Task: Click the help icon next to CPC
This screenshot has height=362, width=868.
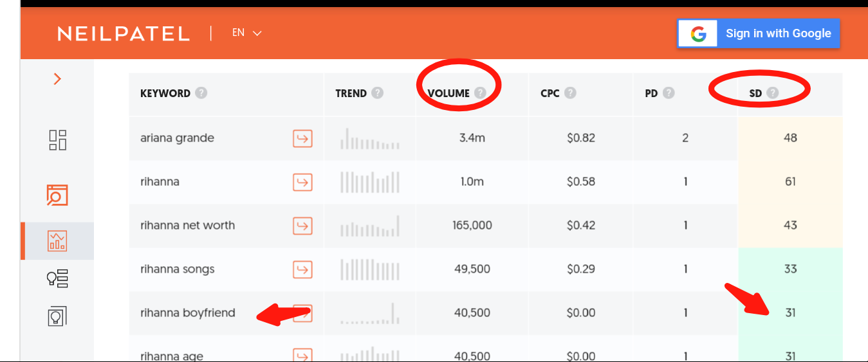Action: pyautogui.click(x=570, y=93)
